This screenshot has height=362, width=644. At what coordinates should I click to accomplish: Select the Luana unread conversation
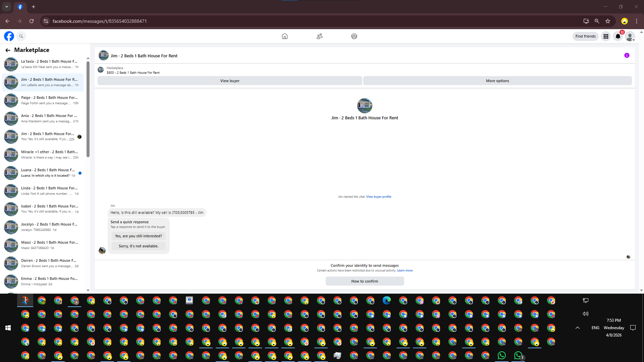[x=44, y=173]
